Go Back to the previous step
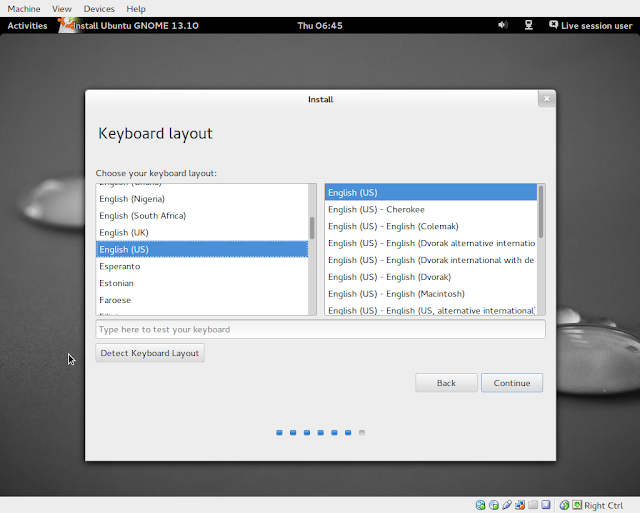The width and height of the screenshot is (640, 513). pos(446,383)
